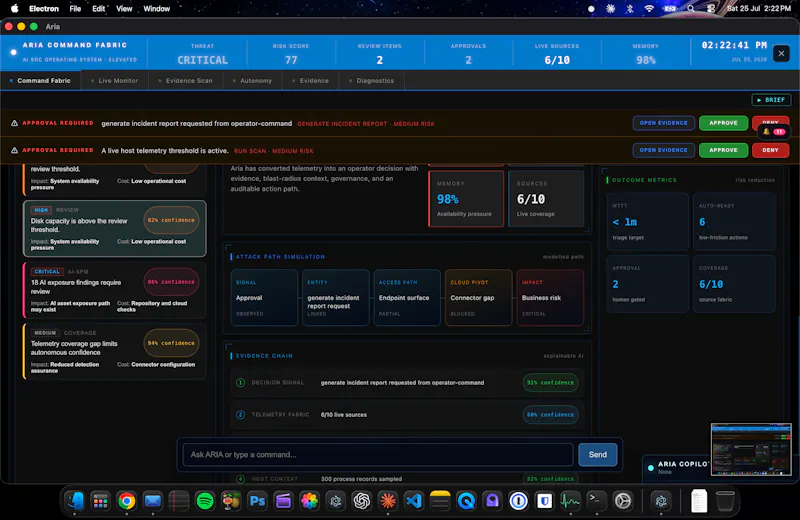Click the Wi-Fi icon in the menu bar
This screenshot has height=520, width=800.
coord(649,8)
